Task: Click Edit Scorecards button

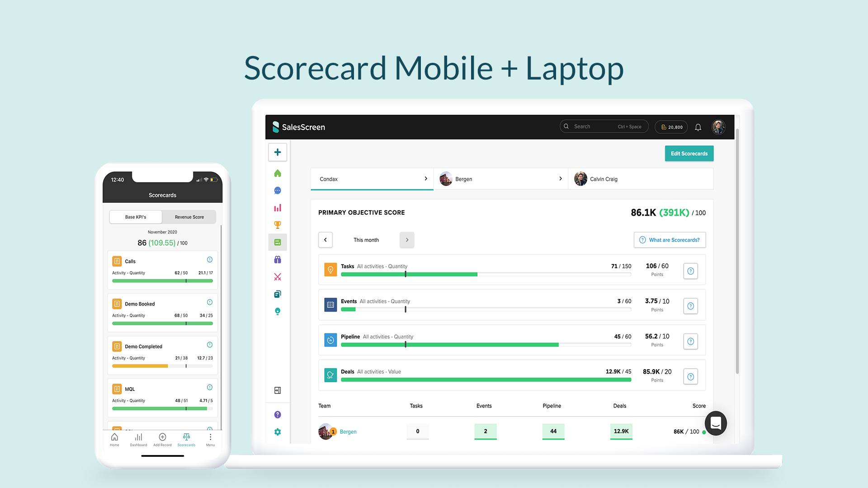Action: tap(689, 154)
